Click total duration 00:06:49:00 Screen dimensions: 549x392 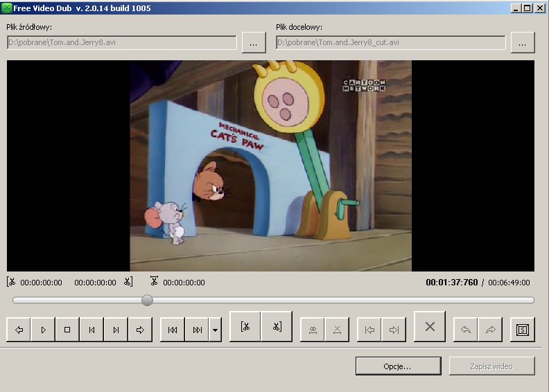pos(509,283)
